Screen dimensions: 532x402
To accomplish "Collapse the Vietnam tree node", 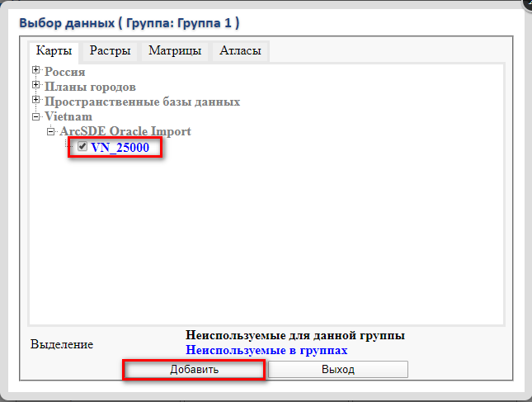I will 36,116.
